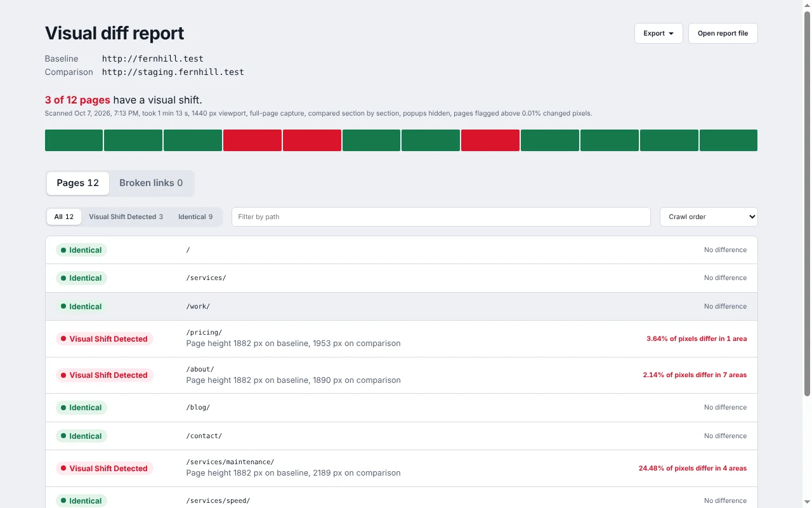Viewport: 812px width, 508px height.
Task: Click "24.48% of pixels differ in 4 areas"
Action: [693, 469]
